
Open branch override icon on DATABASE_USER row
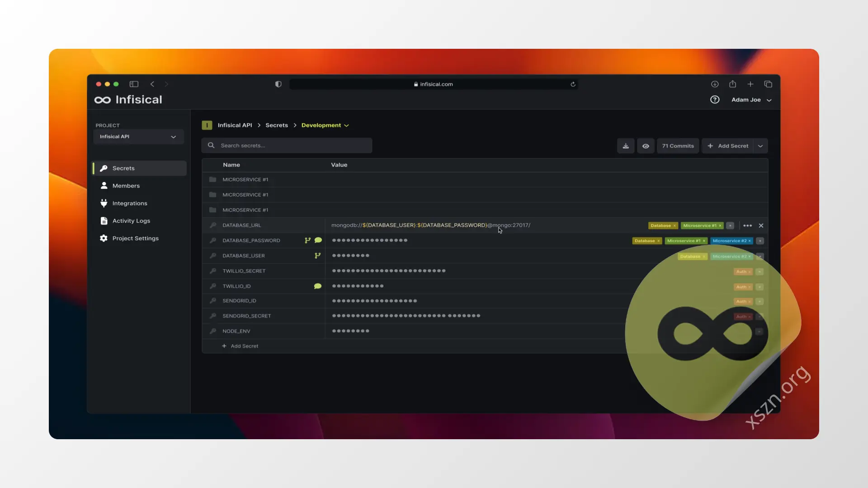pos(317,256)
